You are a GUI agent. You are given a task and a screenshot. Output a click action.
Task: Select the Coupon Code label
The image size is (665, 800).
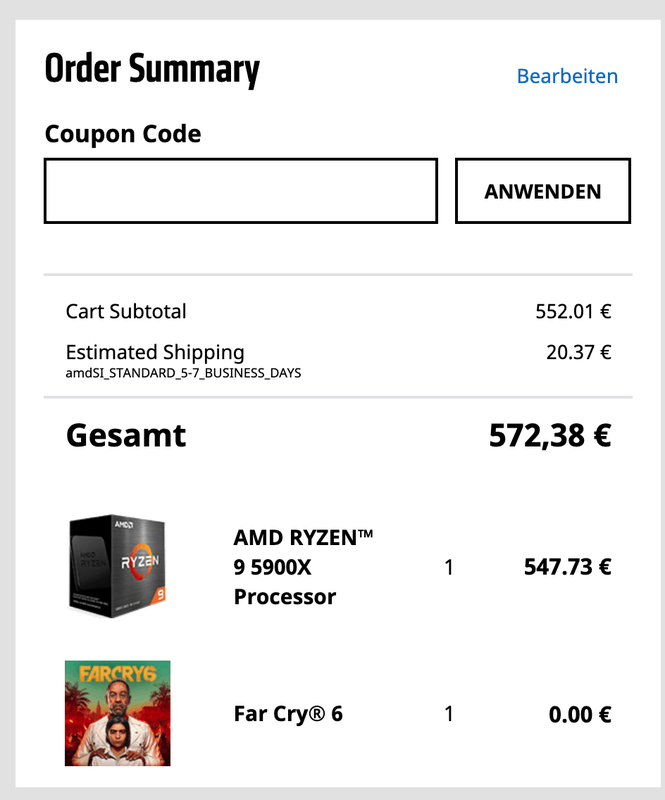coord(123,134)
